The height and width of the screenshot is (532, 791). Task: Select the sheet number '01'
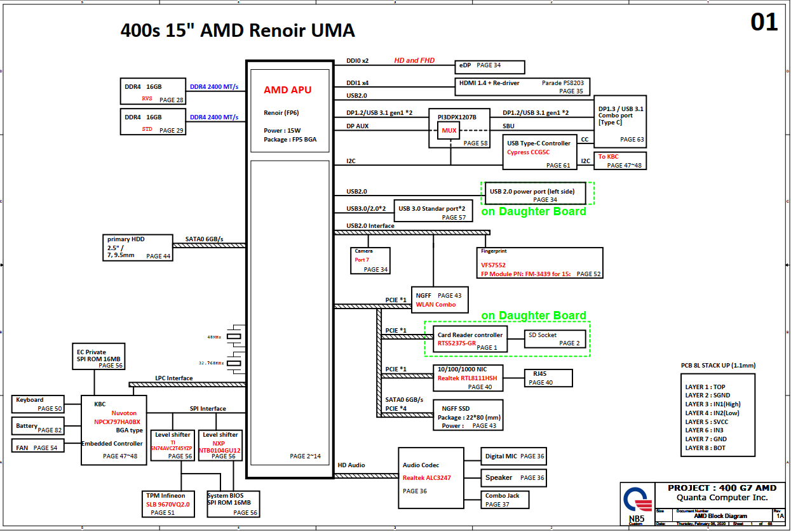click(x=764, y=23)
